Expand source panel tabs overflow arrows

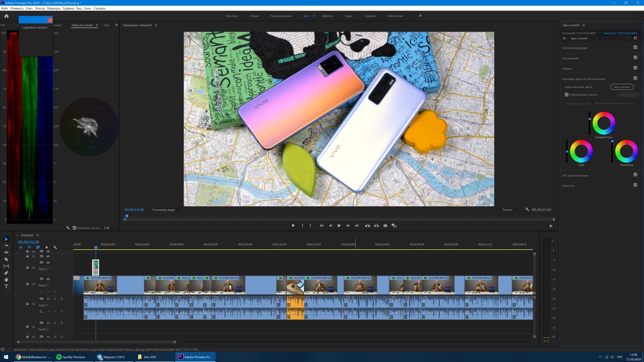[116, 25]
